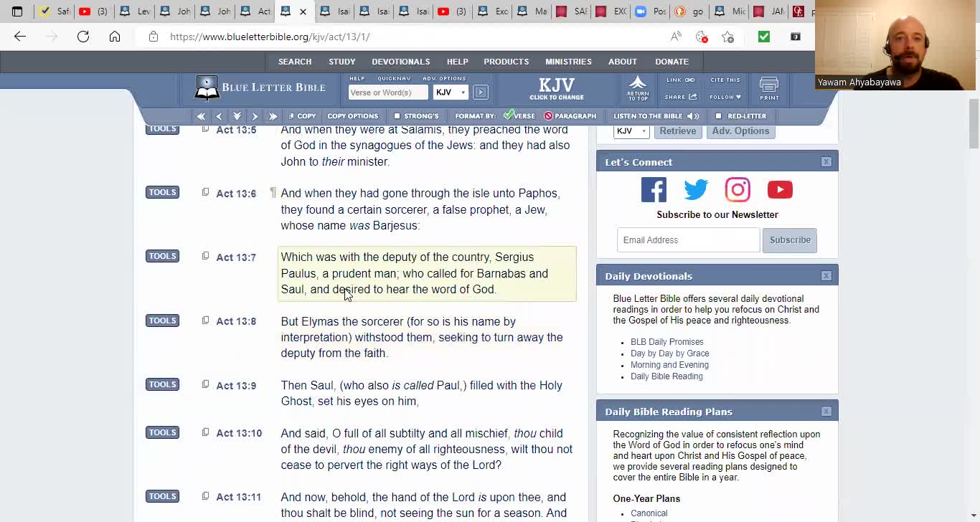Open the SEARCH menu
The width and height of the screenshot is (980, 522).
pyautogui.click(x=295, y=62)
